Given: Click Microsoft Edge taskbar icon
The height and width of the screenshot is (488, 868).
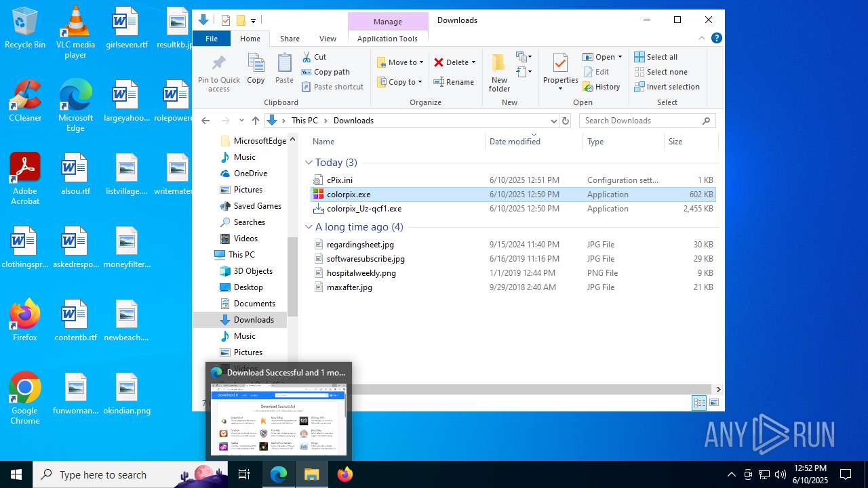Looking at the screenshot, I should (x=279, y=474).
